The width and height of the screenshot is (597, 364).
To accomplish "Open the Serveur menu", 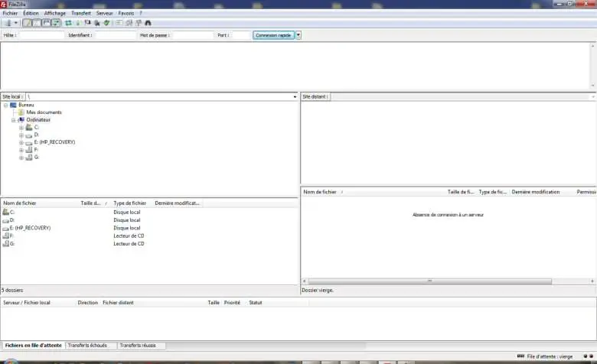I will [104, 13].
